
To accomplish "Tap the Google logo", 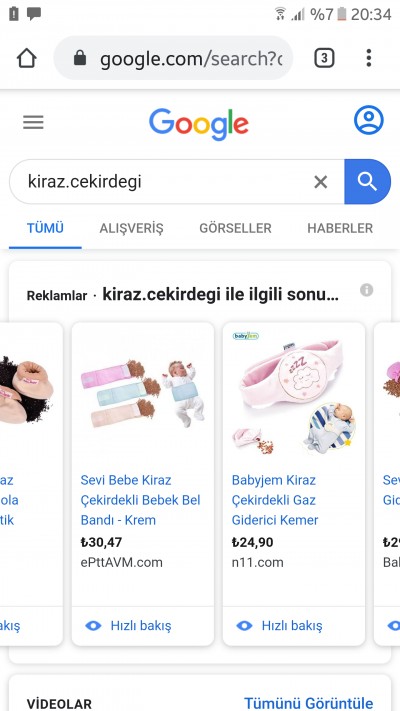I will [199, 124].
